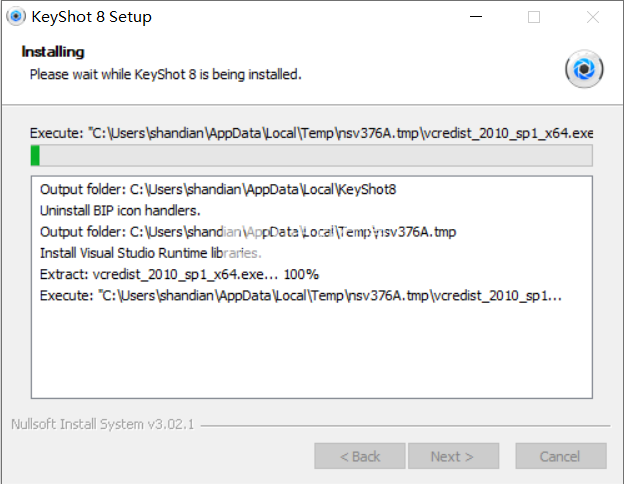Click the 'Please wait while KeyShot 8' message
This screenshot has height=484, width=624.
click(166, 74)
